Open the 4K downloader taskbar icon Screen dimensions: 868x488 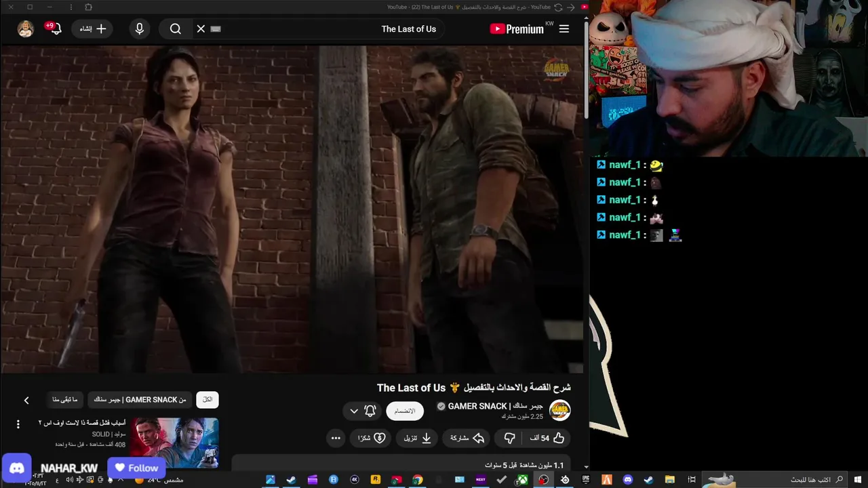[x=354, y=480]
